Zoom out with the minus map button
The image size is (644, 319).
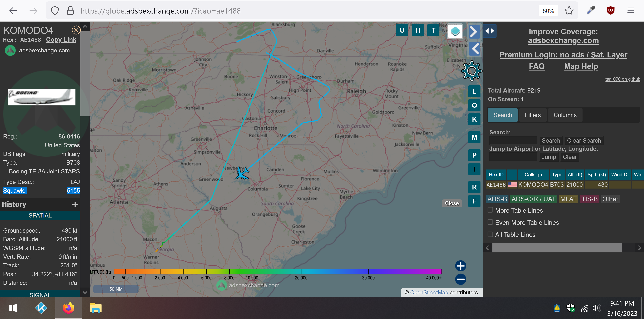(x=461, y=279)
